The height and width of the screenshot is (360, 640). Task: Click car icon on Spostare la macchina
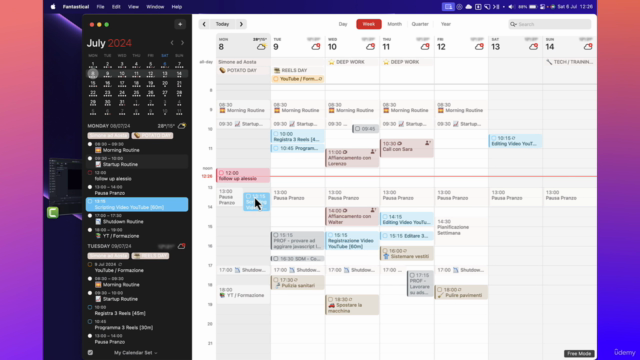coord(331,305)
